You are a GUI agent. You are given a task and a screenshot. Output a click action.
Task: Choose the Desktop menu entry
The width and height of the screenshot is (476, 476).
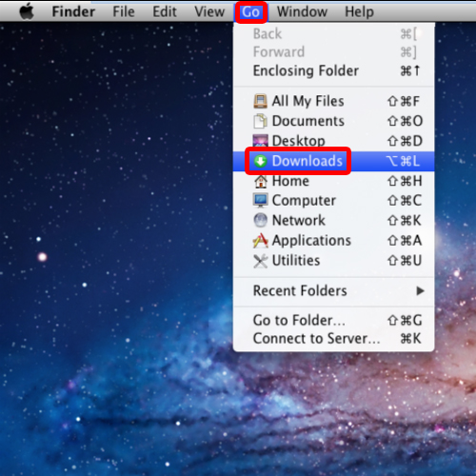pos(334,141)
